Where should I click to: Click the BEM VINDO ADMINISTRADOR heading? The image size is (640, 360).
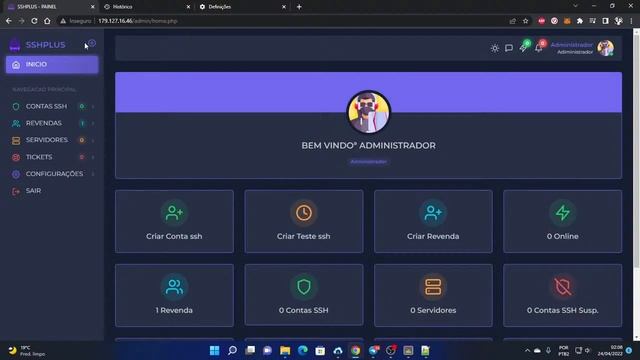click(369, 146)
